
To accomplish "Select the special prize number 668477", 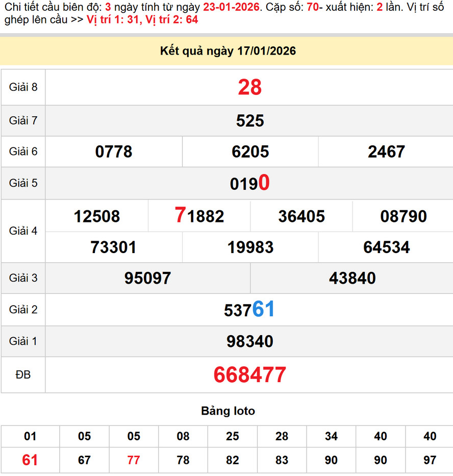I will 249,375.
